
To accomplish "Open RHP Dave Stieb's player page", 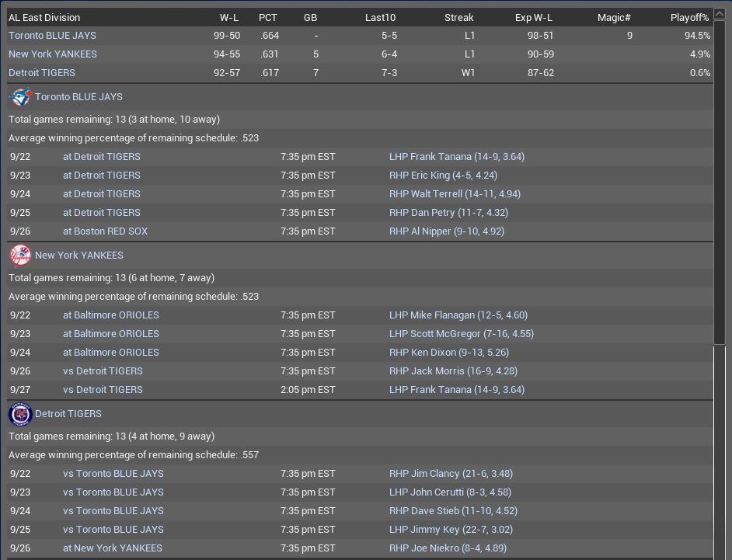I will tap(453, 511).
